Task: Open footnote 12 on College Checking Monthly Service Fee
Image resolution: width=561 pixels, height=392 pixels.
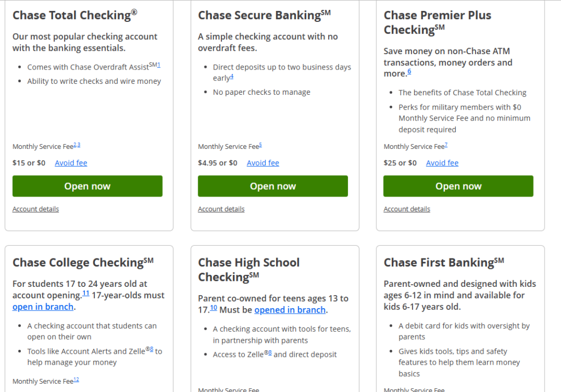Action: [x=76, y=379]
